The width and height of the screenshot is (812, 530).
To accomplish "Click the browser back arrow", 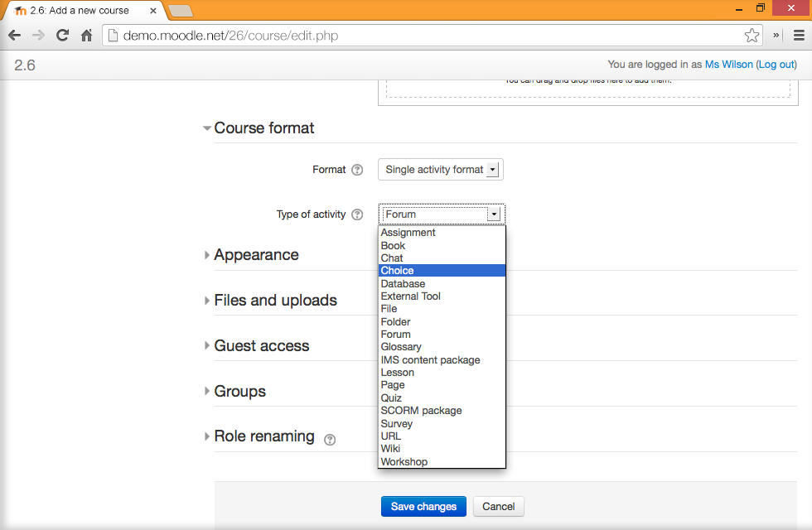I will (x=14, y=36).
